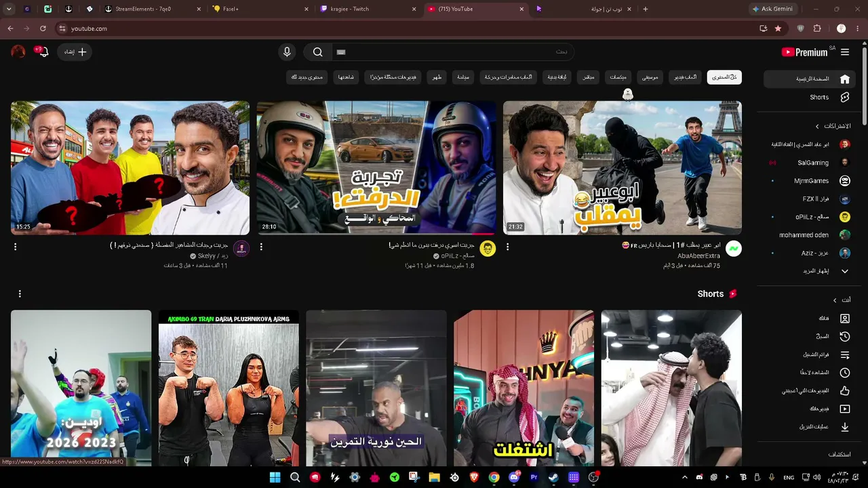Open options menu for the AbuAbeerExtra video
Viewport: 868px width, 488px height.
pyautogui.click(x=507, y=247)
